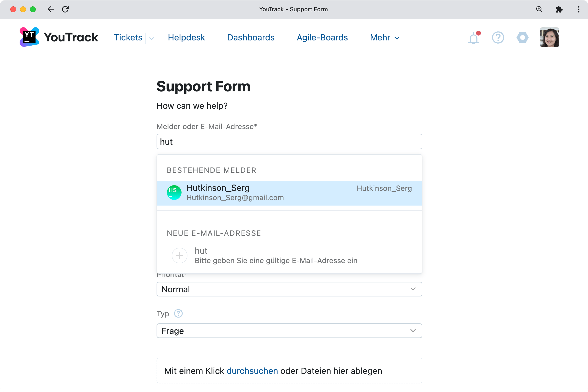
Task: Switch to the Helpdesk section
Action: (186, 37)
